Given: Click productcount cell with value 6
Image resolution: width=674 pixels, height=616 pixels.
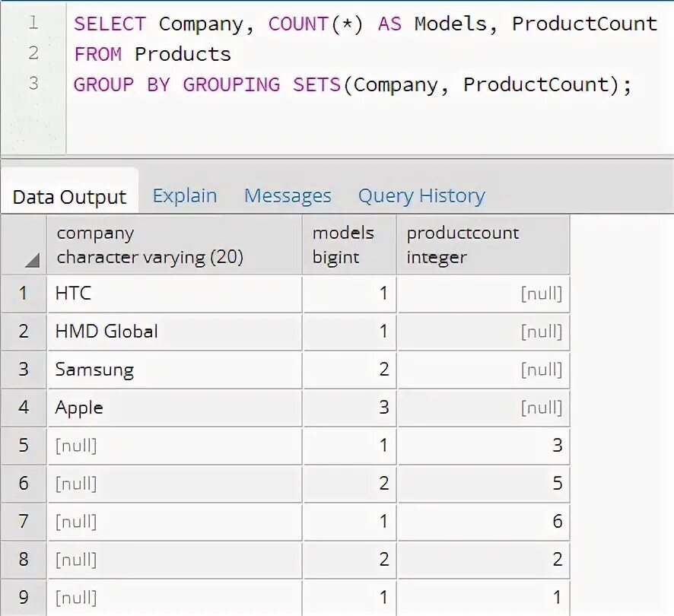Looking at the screenshot, I should [x=482, y=522].
